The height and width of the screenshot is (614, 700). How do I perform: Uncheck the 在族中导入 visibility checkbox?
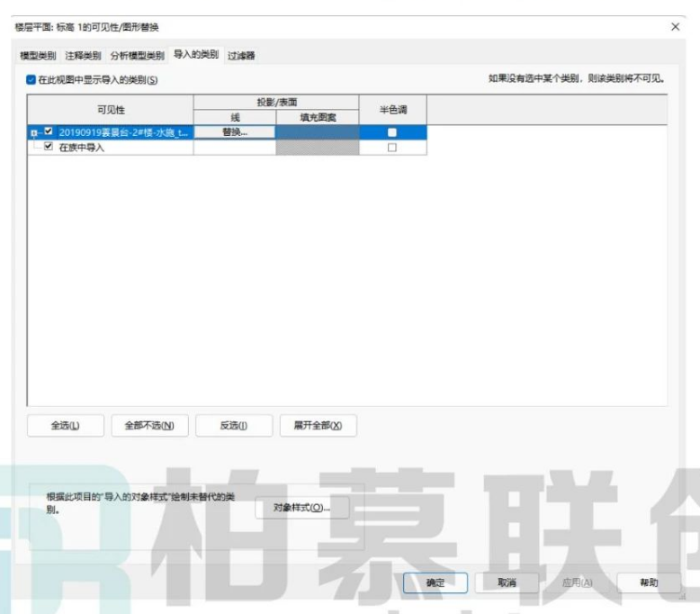point(49,146)
